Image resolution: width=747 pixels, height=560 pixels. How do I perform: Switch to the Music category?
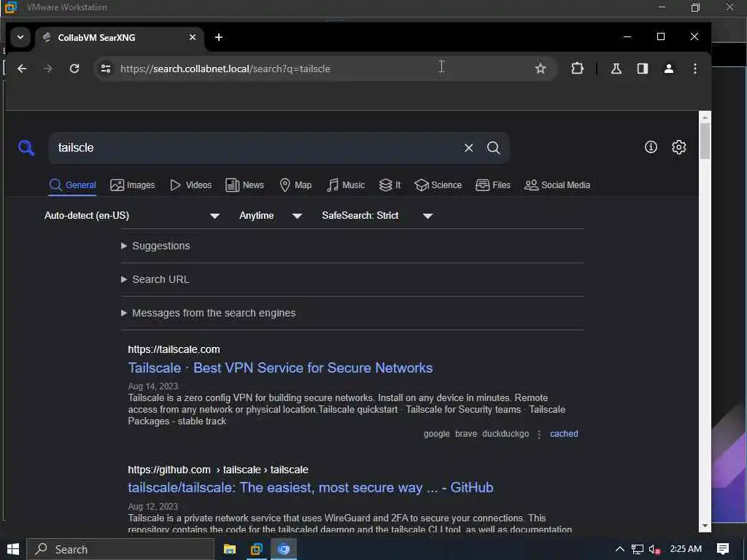[345, 185]
